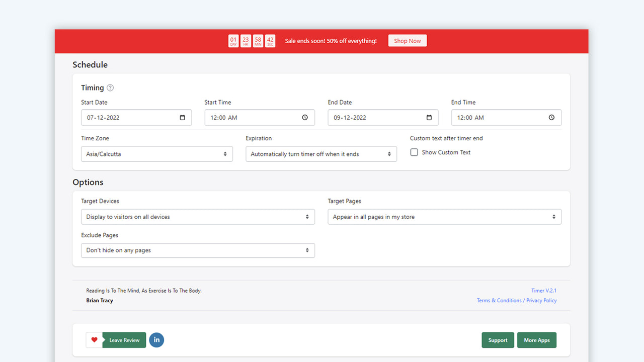
Task: Open the Target Devices dropdown
Action: 198,217
